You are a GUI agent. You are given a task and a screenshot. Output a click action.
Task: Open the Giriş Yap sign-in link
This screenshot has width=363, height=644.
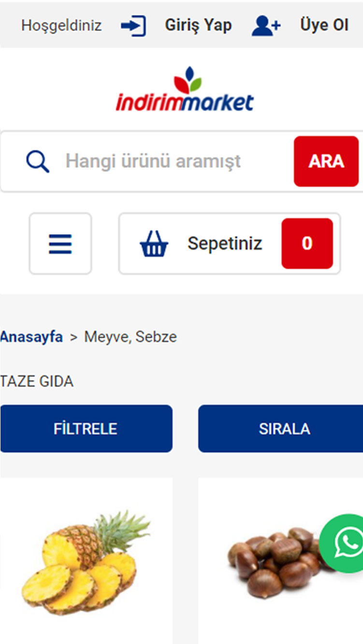[x=198, y=25]
